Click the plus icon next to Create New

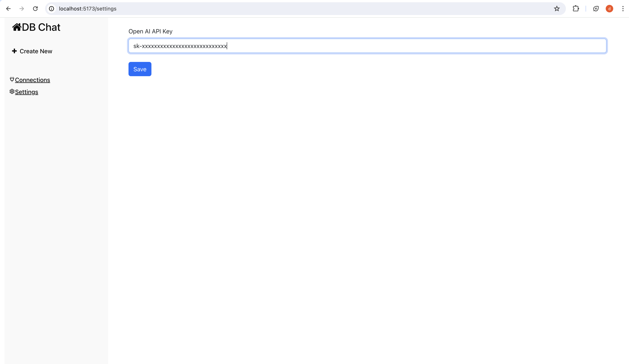(14, 51)
